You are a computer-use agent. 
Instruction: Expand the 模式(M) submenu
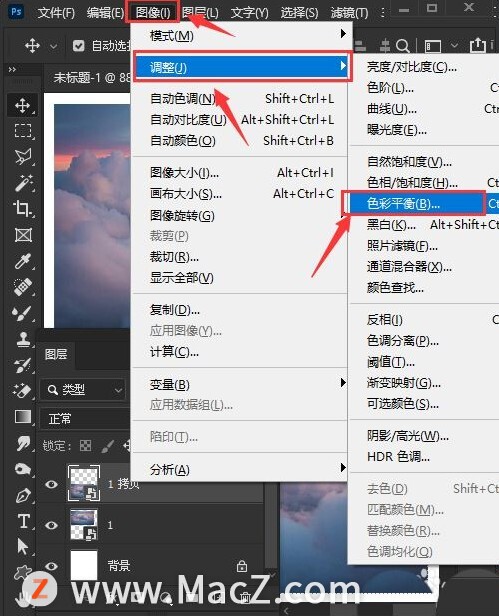point(239,35)
